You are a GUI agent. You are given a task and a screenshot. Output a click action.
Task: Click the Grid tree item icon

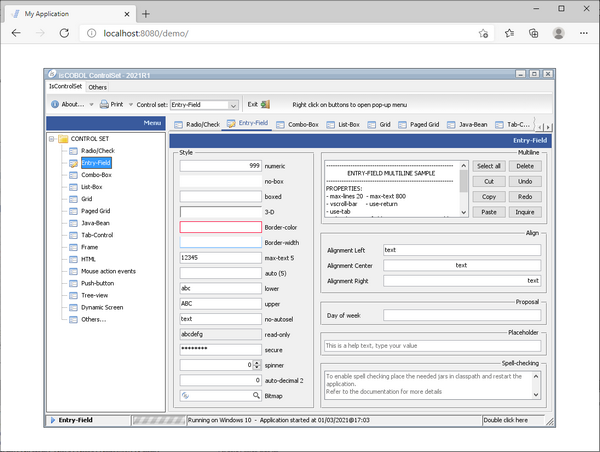73,199
